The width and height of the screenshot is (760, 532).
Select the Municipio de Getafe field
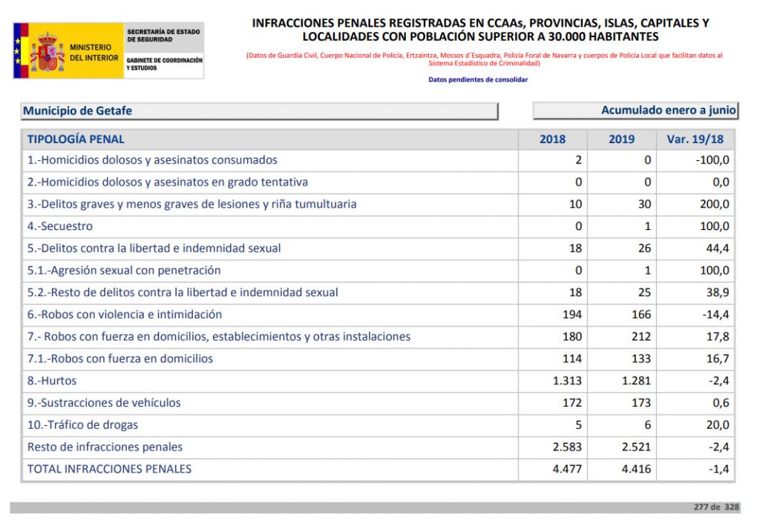pos(259,111)
